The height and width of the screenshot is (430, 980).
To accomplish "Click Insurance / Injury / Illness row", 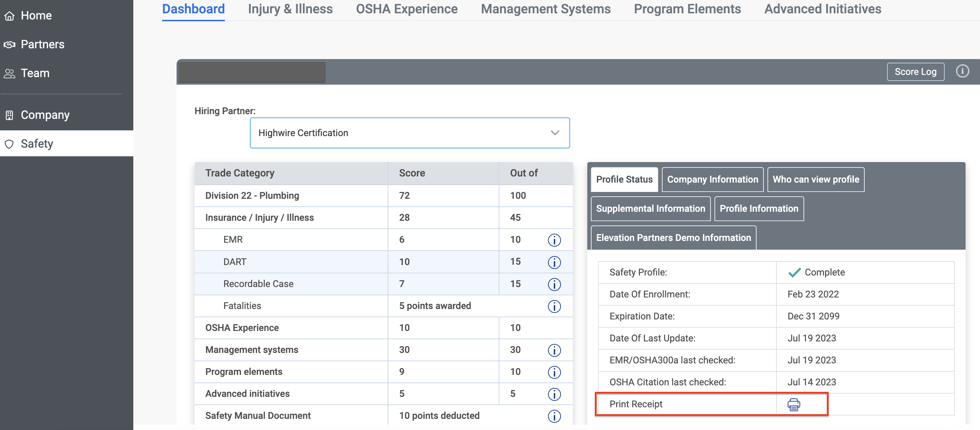I will click(383, 218).
